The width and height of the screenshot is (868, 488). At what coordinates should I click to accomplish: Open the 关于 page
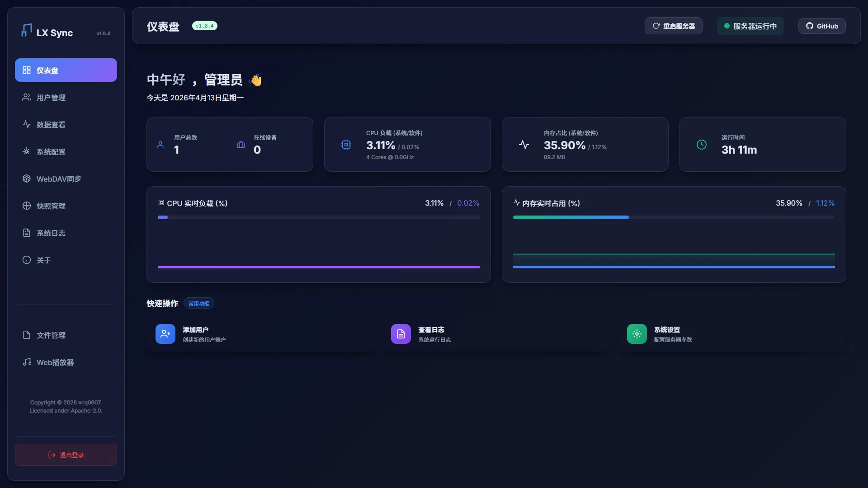coord(43,260)
